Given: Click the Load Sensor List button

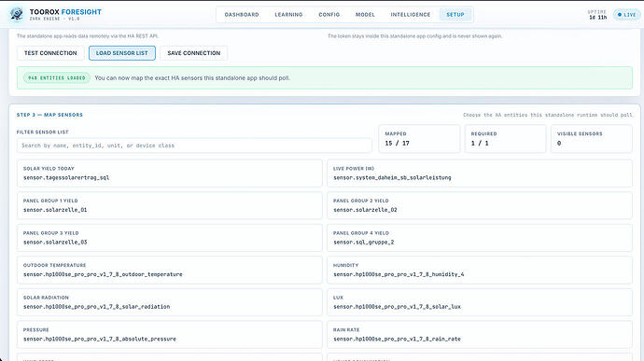Looking at the screenshot, I should tap(122, 53).
